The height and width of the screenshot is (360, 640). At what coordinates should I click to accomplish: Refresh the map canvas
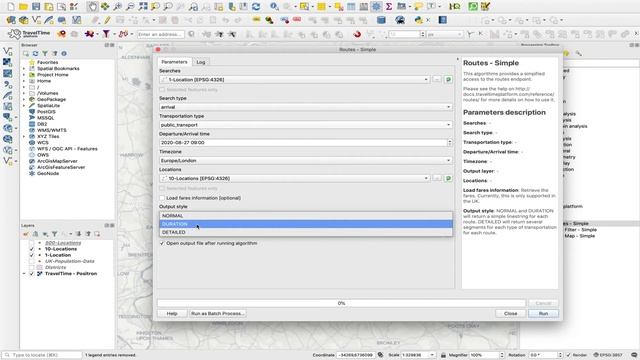[x=256, y=7]
